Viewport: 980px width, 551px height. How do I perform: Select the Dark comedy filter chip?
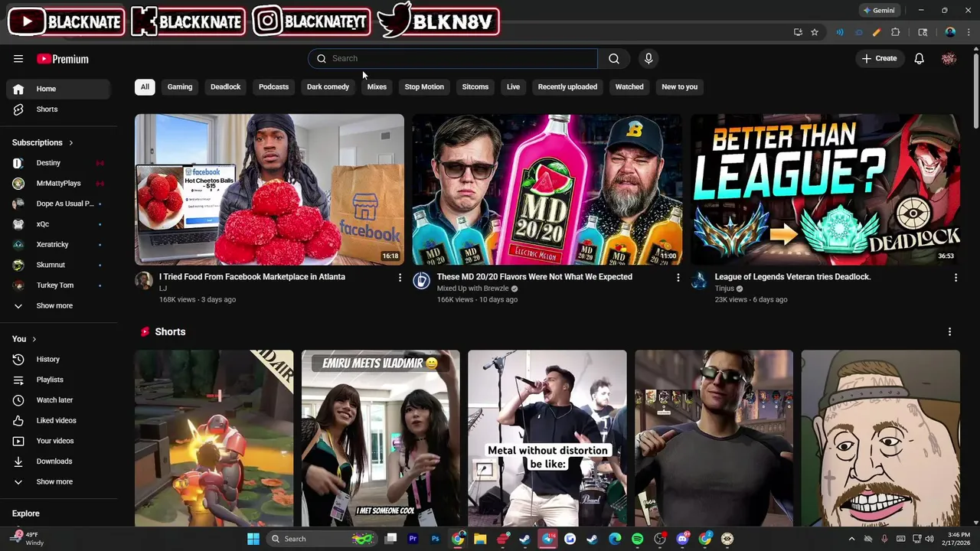(328, 86)
